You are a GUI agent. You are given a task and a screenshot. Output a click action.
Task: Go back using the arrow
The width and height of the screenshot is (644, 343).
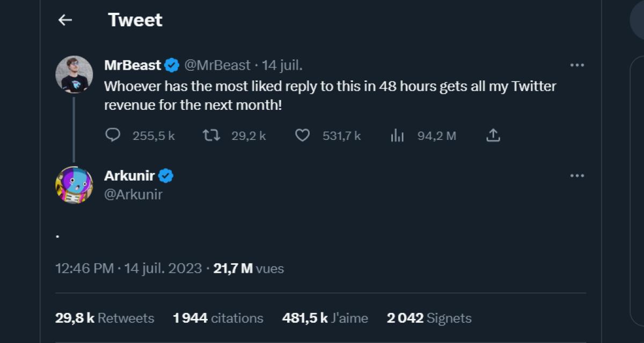65,19
